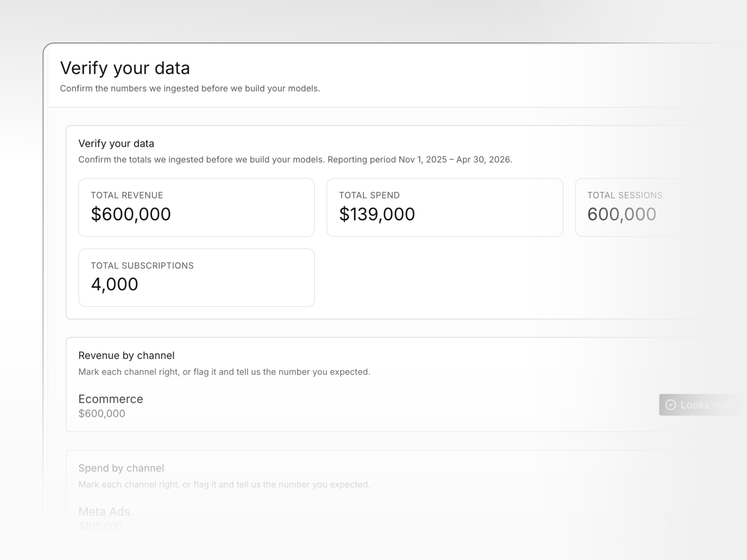This screenshot has height=560, width=747.
Task: Click the $600,000 amount under Ecommerce
Action: tap(102, 414)
